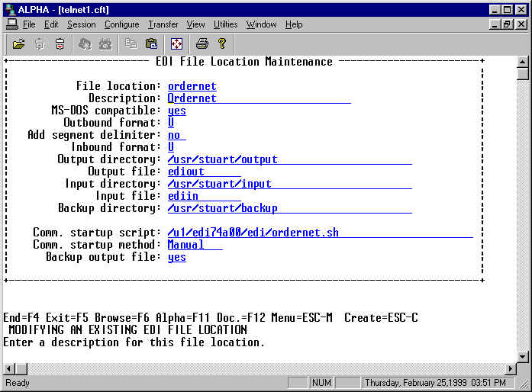The height and width of the screenshot is (392, 532).
Task: Click the Add segment delimiter no value
Action: point(176,135)
